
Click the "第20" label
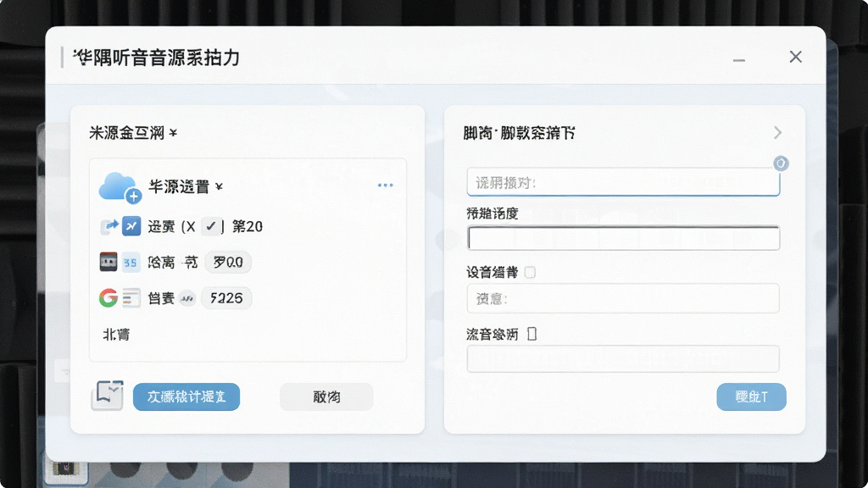click(248, 226)
